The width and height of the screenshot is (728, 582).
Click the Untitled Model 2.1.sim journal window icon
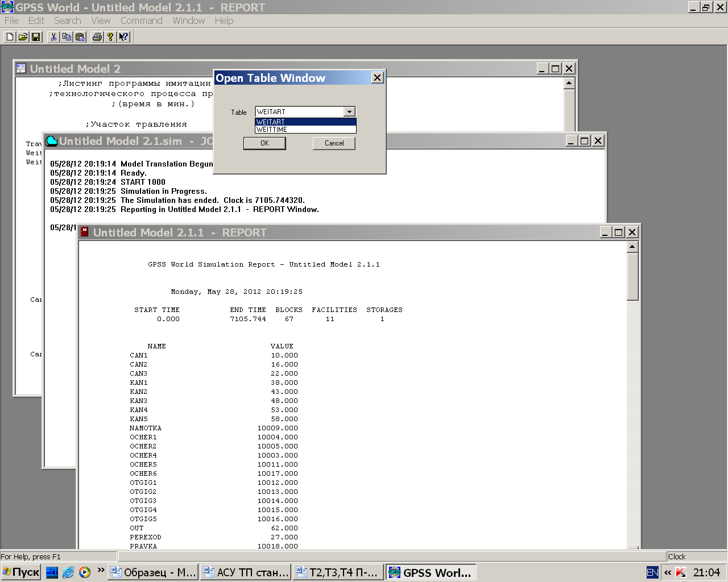pyautogui.click(x=51, y=140)
